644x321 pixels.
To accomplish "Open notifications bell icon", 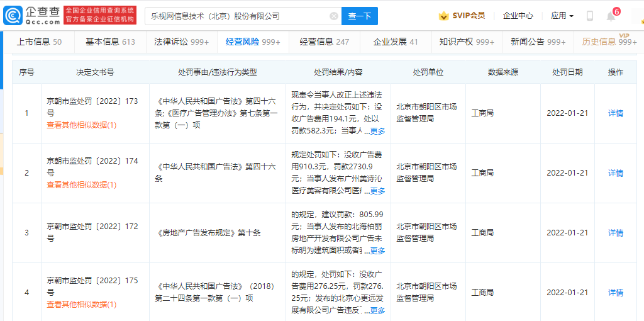I will [x=611, y=16].
